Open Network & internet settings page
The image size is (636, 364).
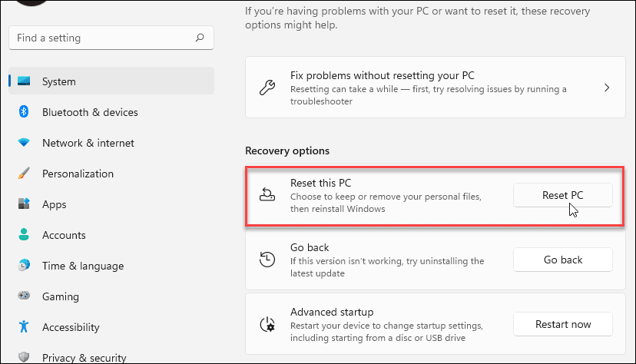tap(88, 143)
